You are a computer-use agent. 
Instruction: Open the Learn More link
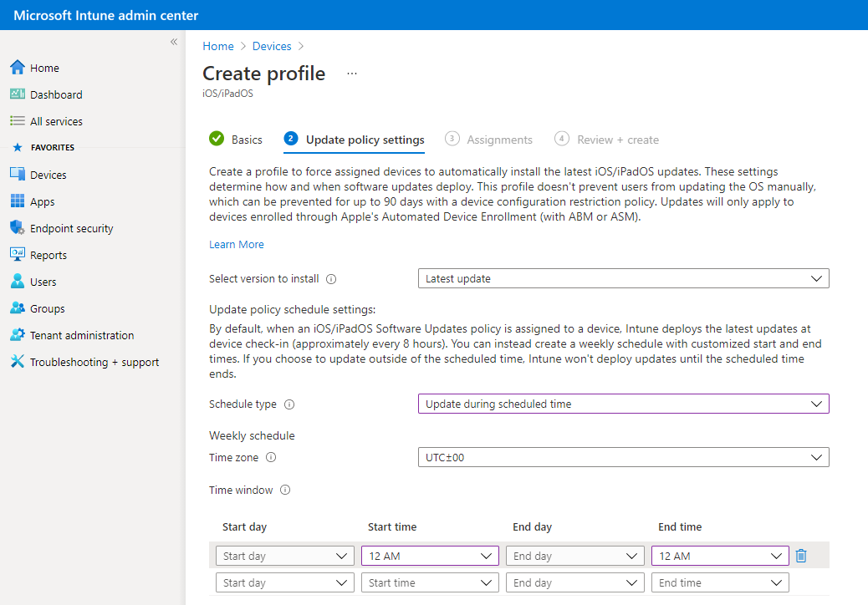pyautogui.click(x=237, y=244)
